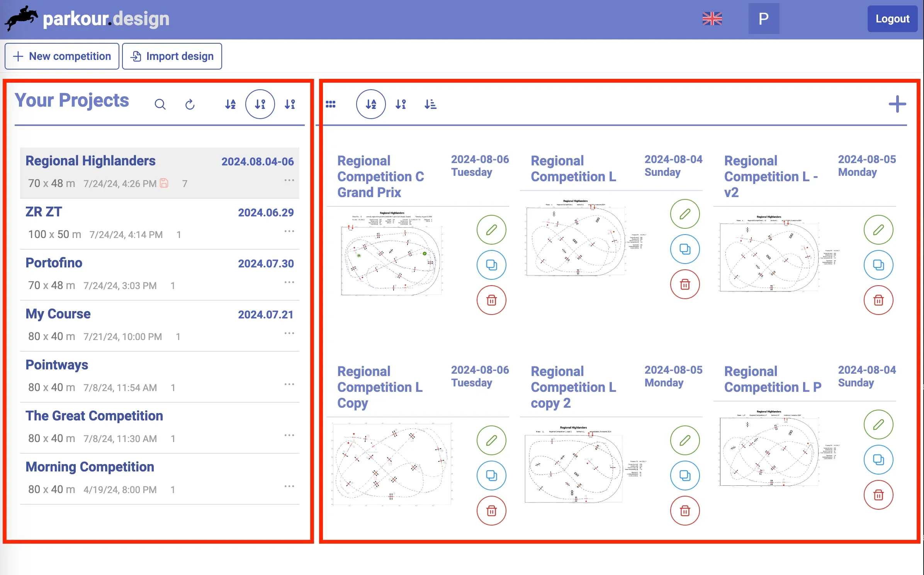Add a competition with the plus icon
924x575 pixels.
[x=897, y=104]
